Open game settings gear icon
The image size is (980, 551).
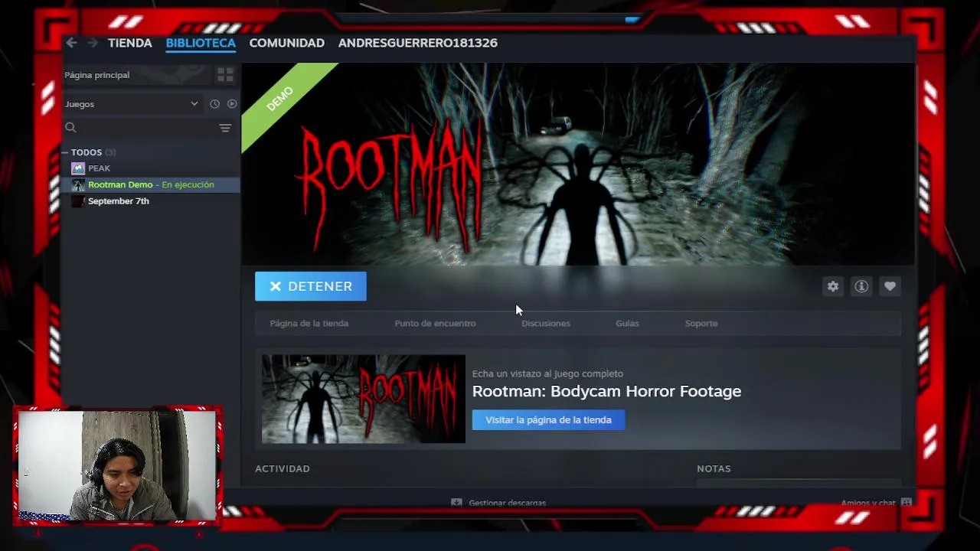point(833,286)
